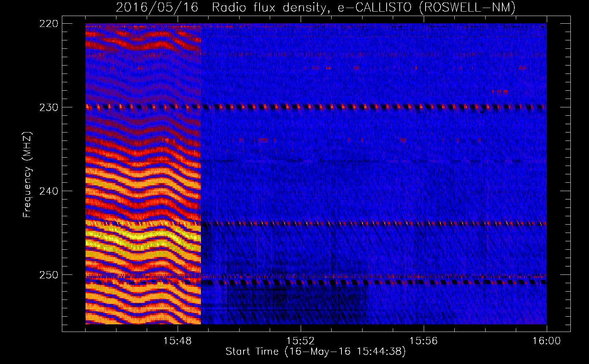
Task: Click the 16:00 time tick label
Action: point(546,341)
